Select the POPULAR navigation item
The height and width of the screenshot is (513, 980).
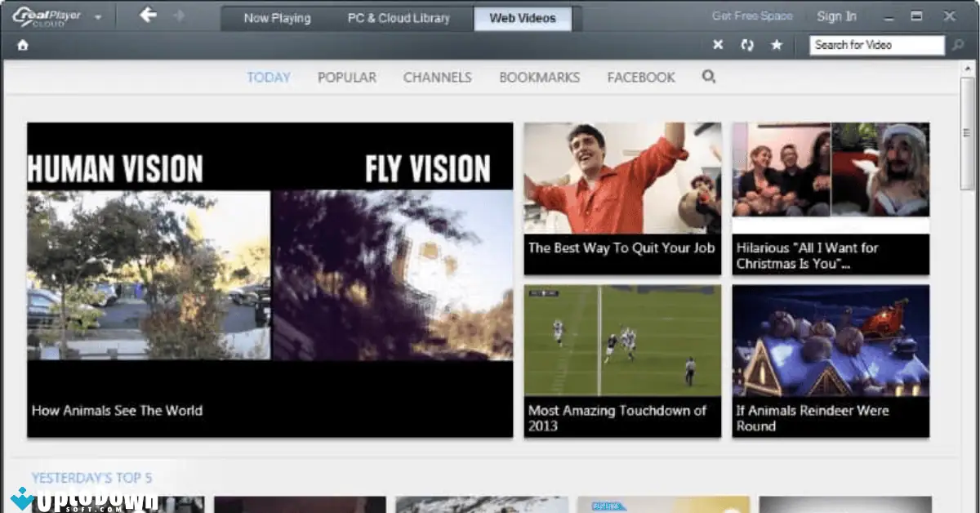pos(347,77)
